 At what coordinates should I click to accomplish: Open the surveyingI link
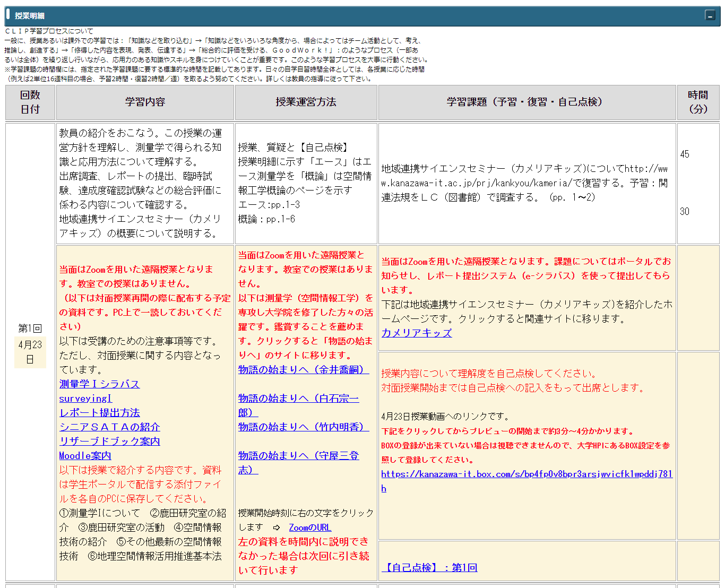tap(85, 398)
